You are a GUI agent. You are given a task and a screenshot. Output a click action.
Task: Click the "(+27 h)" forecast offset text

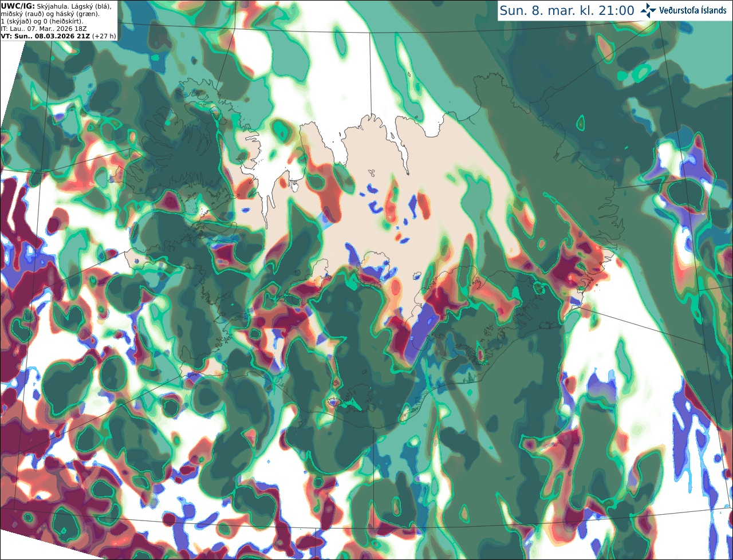click(104, 36)
